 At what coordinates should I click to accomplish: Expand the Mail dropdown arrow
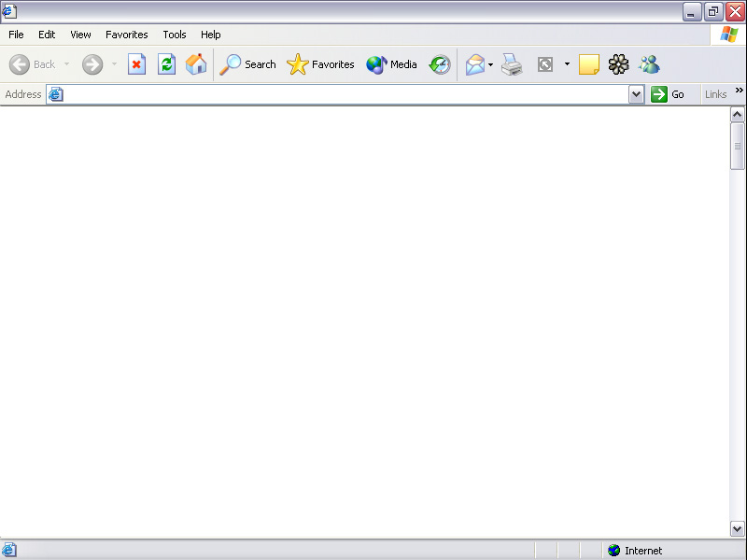tap(491, 64)
